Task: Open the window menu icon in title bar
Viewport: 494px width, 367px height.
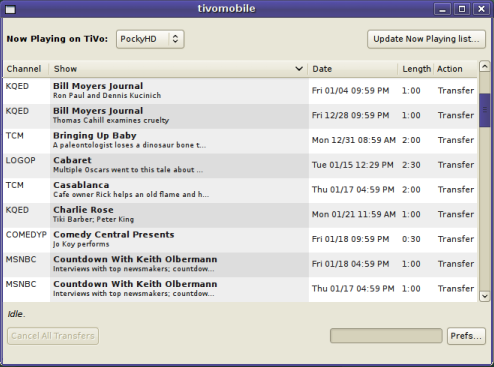Action: coord(10,9)
